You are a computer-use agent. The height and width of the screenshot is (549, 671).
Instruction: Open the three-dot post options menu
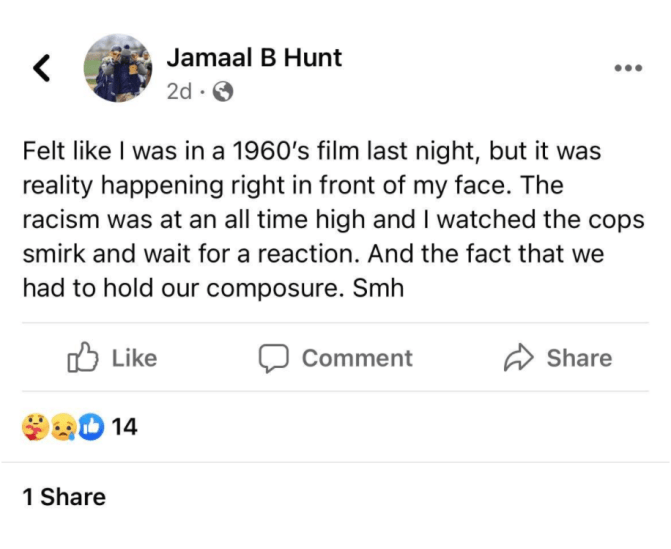(x=627, y=69)
